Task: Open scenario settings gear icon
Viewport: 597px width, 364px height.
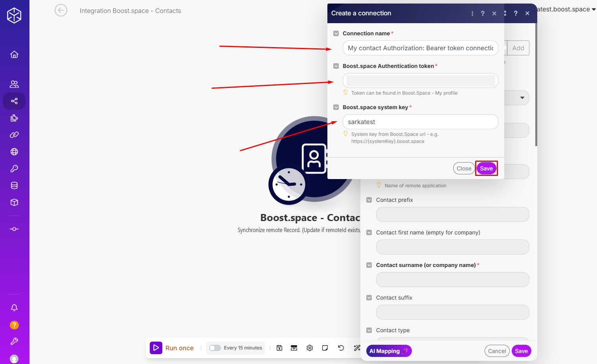Action: (x=310, y=348)
